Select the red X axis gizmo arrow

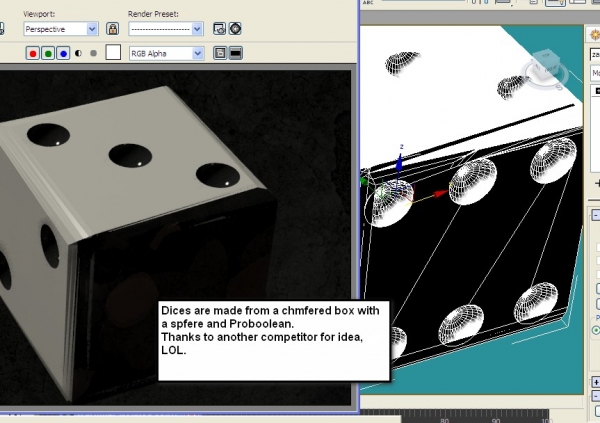point(440,194)
